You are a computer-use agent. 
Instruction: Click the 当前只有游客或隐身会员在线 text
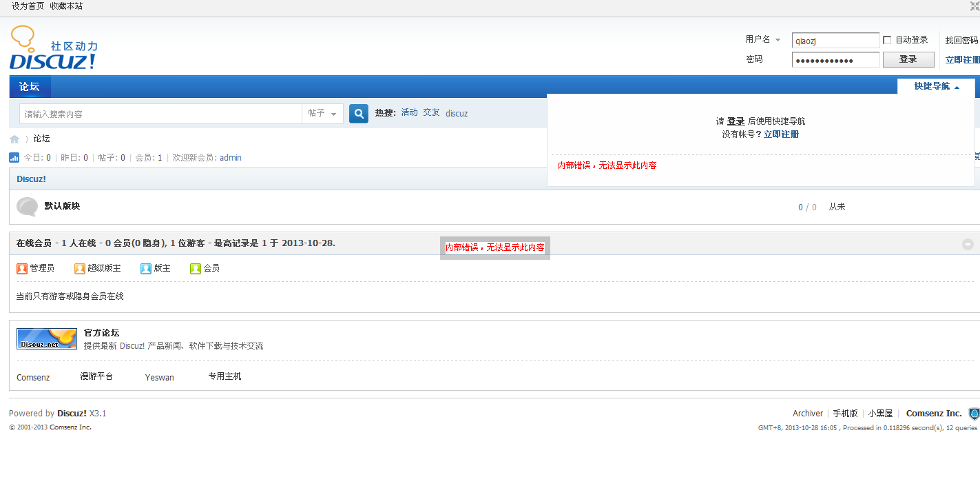(x=70, y=296)
